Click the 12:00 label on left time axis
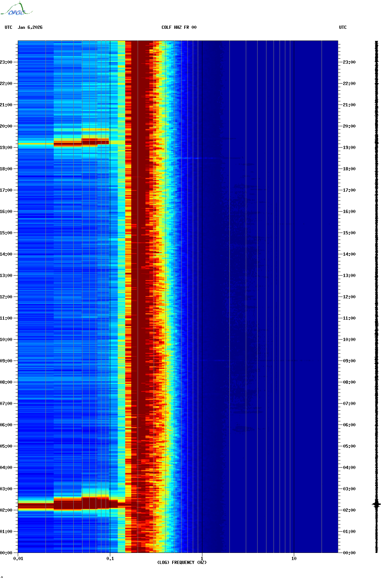This screenshot has width=392, height=581. pyautogui.click(x=6, y=297)
